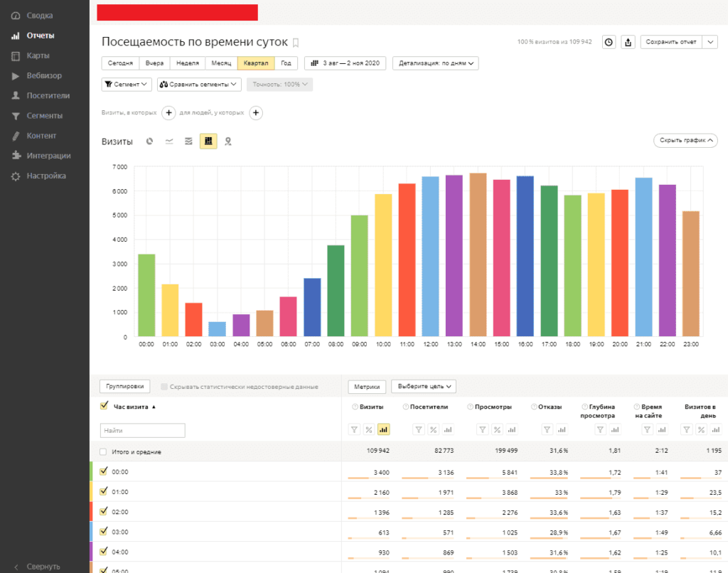Open the Сегмент dropdown
This screenshot has height=573, width=728.
[127, 85]
